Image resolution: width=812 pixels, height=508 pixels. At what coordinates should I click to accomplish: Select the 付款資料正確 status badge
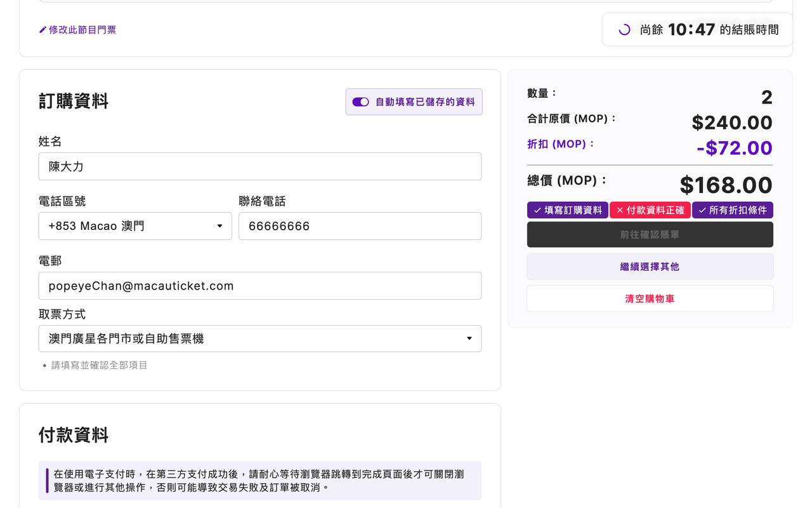point(650,210)
